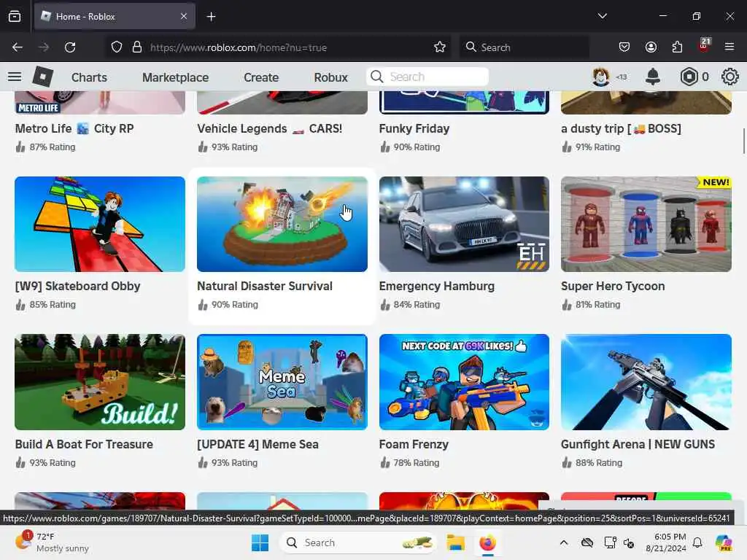Screen dimensions: 747x560
Task: Open the Emergency Hamburg thumbnail
Action: pos(464,225)
